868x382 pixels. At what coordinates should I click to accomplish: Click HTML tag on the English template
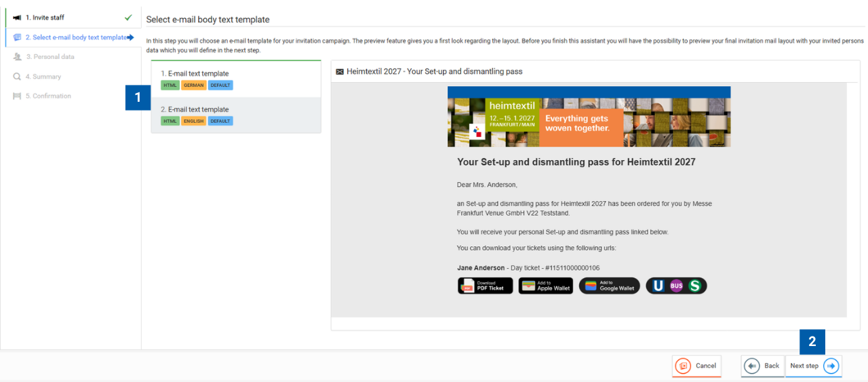pos(170,121)
